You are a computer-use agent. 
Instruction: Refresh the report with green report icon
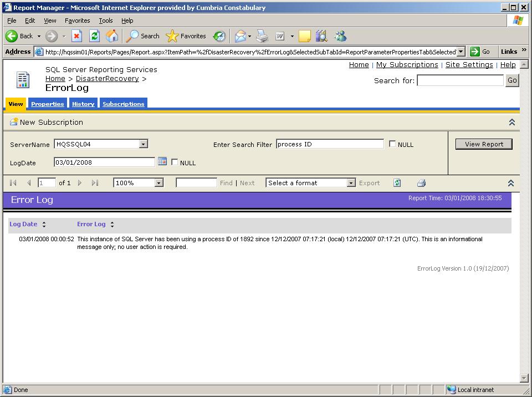click(x=397, y=183)
